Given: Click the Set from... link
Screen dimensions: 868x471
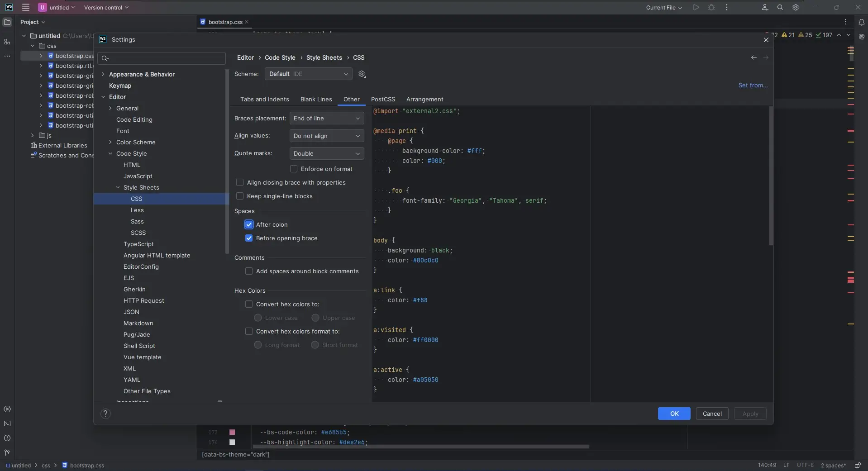Looking at the screenshot, I should [753, 86].
